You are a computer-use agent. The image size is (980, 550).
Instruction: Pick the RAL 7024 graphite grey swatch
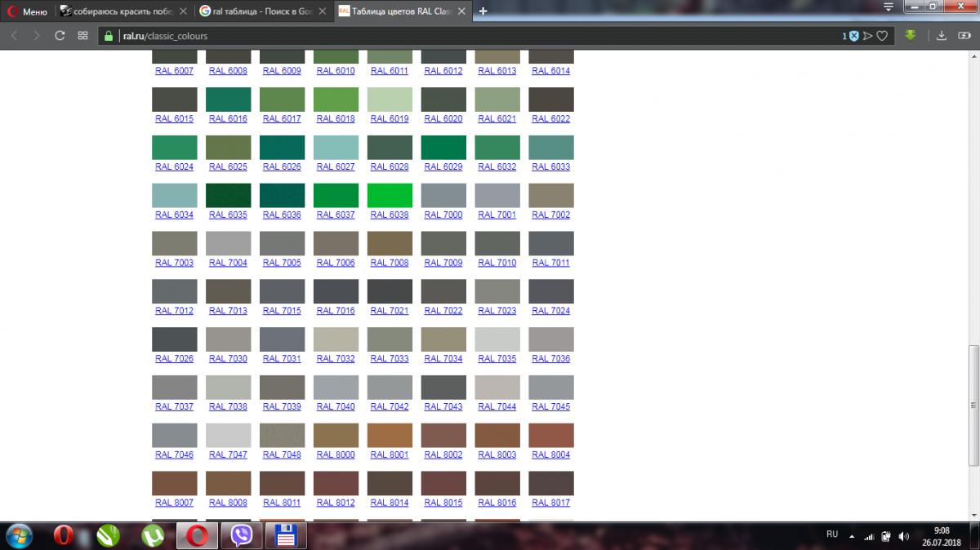tap(551, 291)
